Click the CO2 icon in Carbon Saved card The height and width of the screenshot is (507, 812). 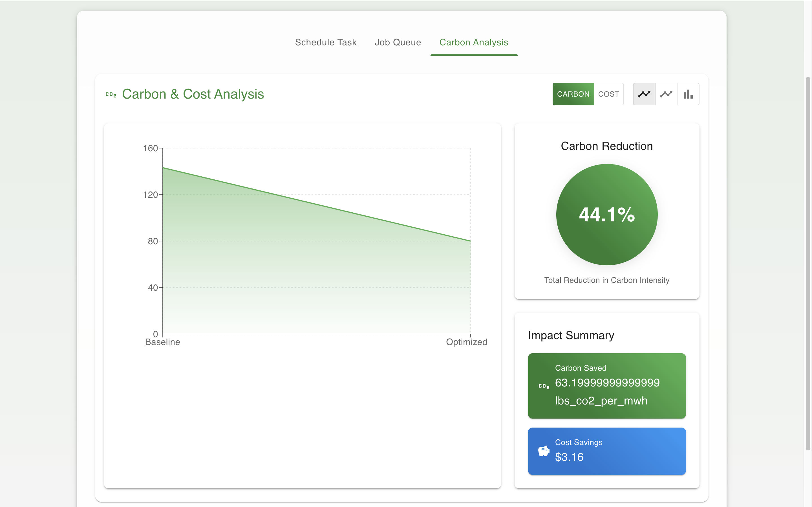point(544,386)
